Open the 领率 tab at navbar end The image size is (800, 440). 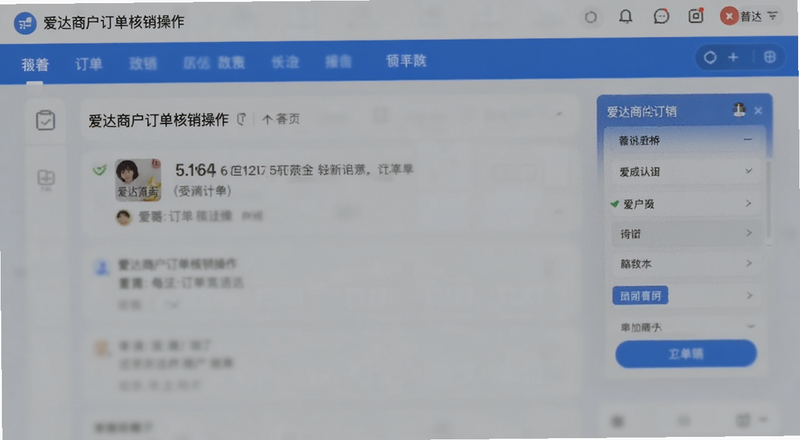coord(406,61)
